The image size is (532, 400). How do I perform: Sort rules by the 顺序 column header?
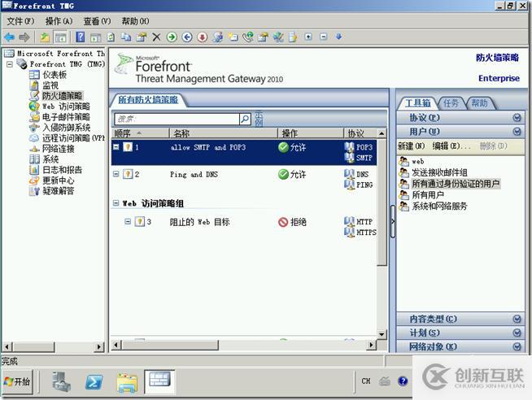(140, 133)
